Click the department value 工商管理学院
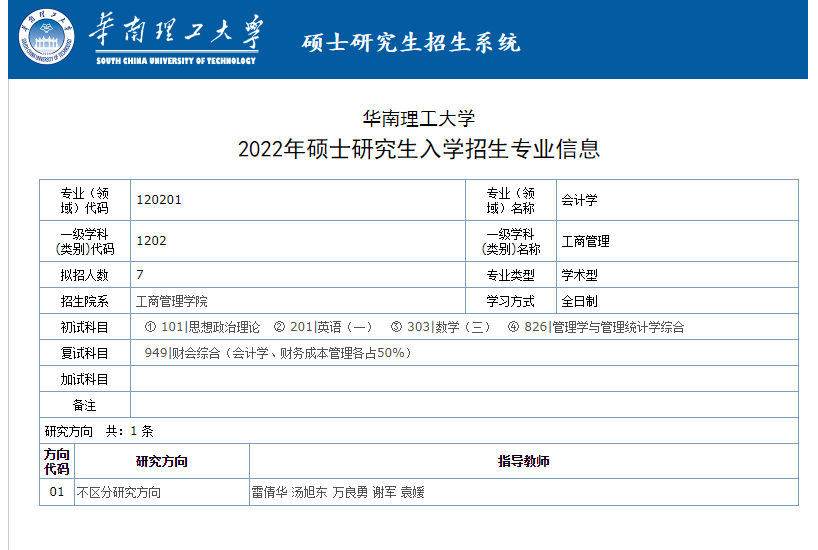 coord(172,301)
